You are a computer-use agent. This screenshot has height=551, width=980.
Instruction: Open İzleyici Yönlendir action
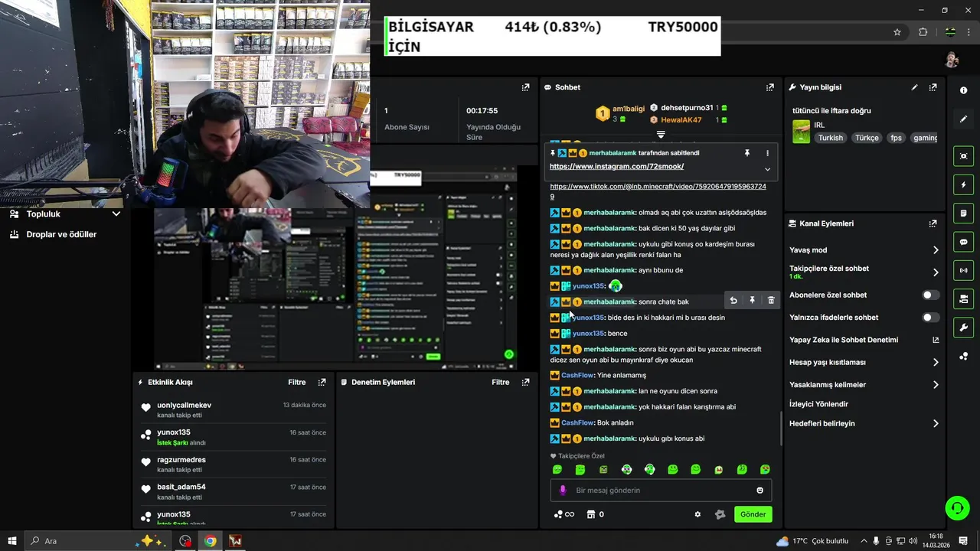pos(818,404)
